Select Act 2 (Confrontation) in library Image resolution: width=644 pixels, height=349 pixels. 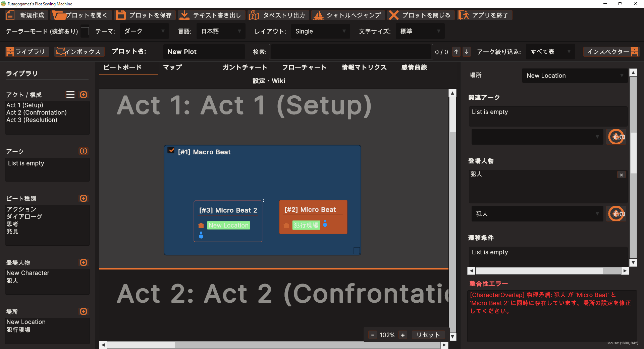tap(37, 112)
